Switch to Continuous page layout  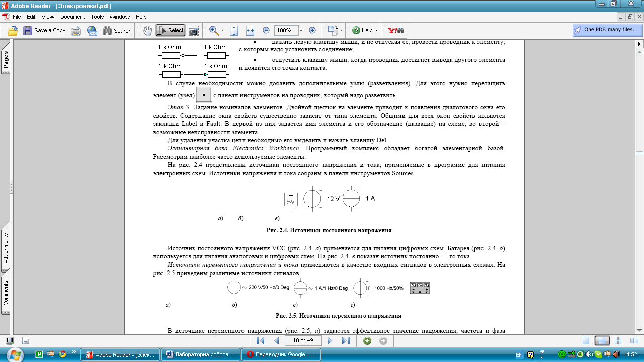click(x=602, y=341)
